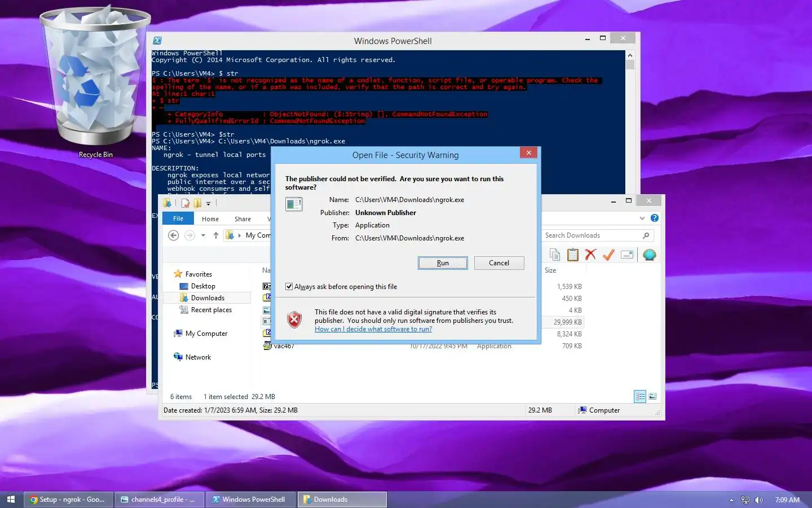Click the Run button in security warning
Viewport: 812px width, 508px height.
point(443,263)
